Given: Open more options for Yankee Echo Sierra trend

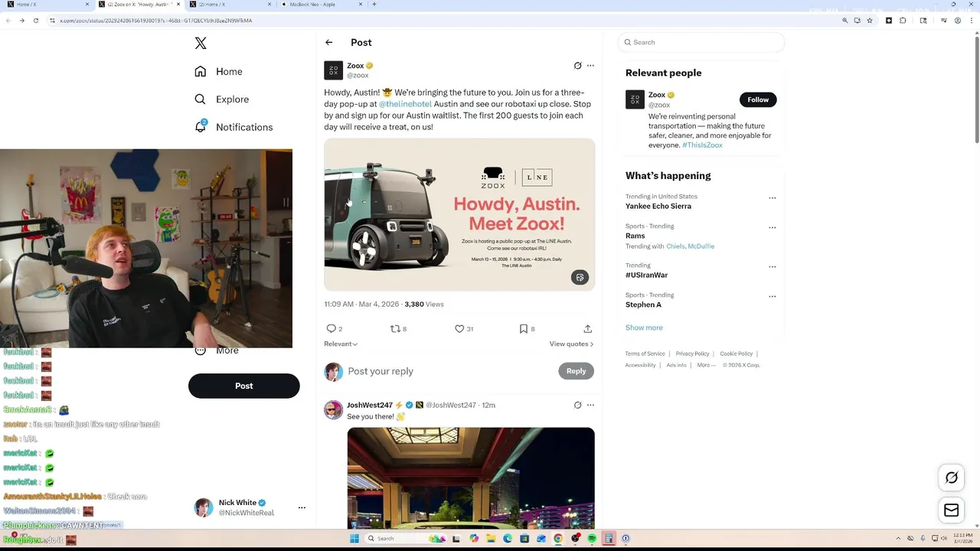Looking at the screenshot, I should point(772,198).
